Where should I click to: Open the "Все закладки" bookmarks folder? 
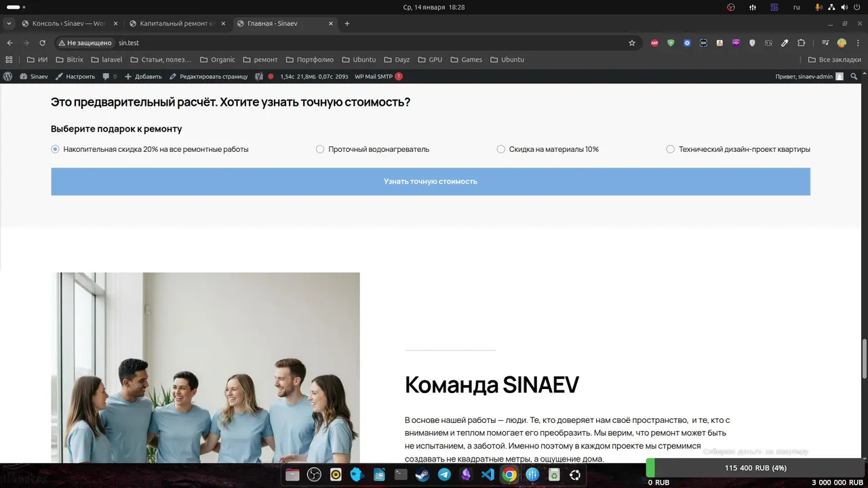coord(835,60)
